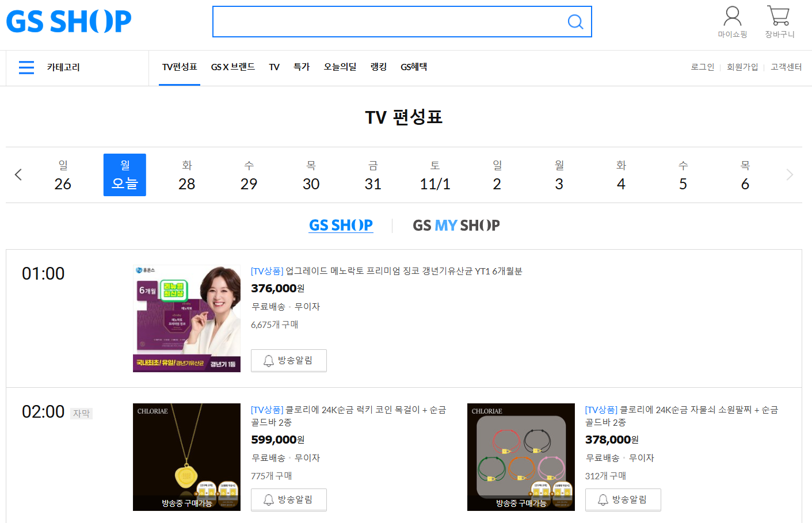812x523 pixels.
Task: Click 방송알림 for 럭키 코인 목걸이
Action: tap(289, 500)
